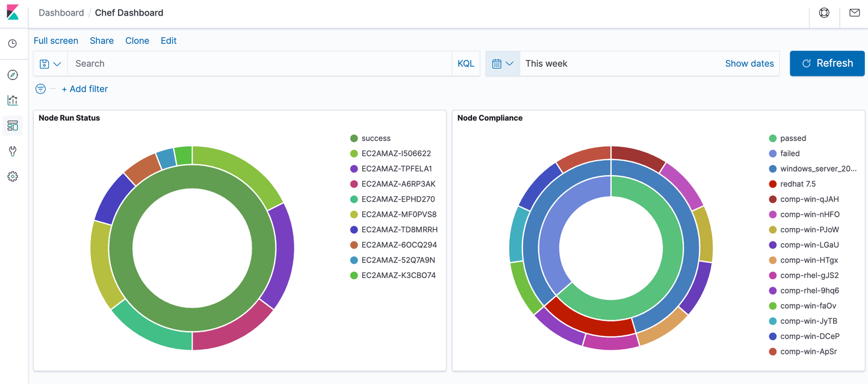Open Management gear icon in sidebar

13,176
